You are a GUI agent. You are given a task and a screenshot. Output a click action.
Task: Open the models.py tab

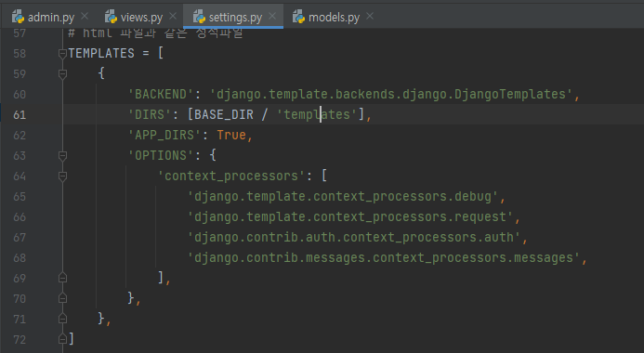334,17
